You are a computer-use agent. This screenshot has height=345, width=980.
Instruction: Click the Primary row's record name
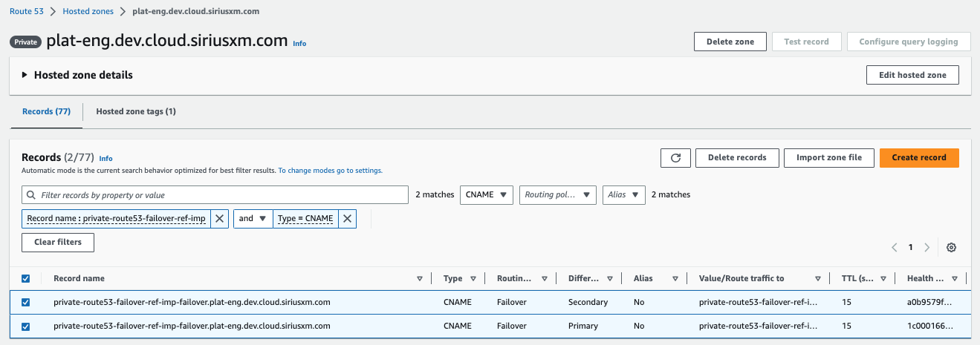point(192,326)
